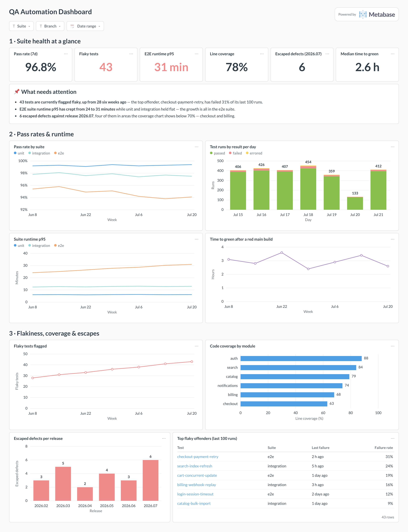Click the Jul 18 bar labeled 454
The image size is (408, 532).
coord(308,187)
